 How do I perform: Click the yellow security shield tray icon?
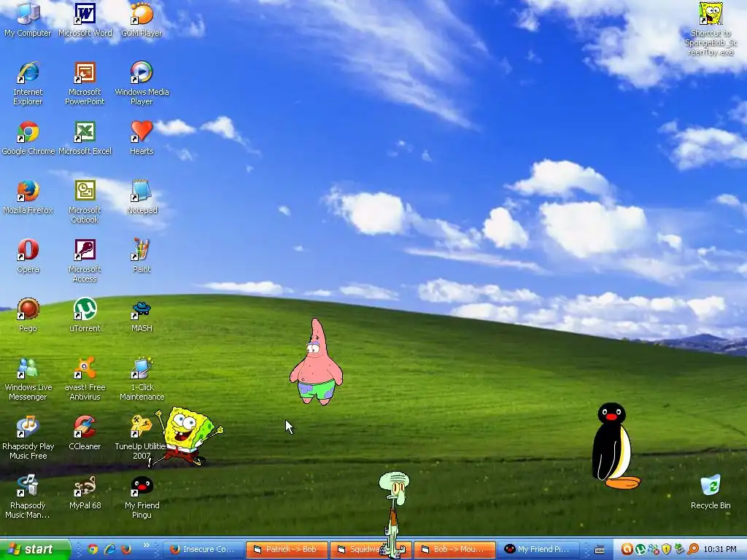(667, 549)
